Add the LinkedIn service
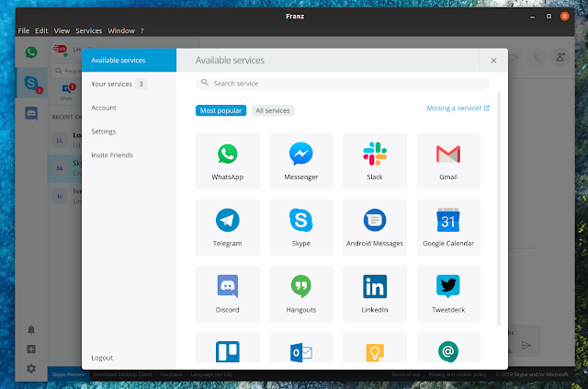Image resolution: width=588 pixels, height=389 pixels. point(375,294)
